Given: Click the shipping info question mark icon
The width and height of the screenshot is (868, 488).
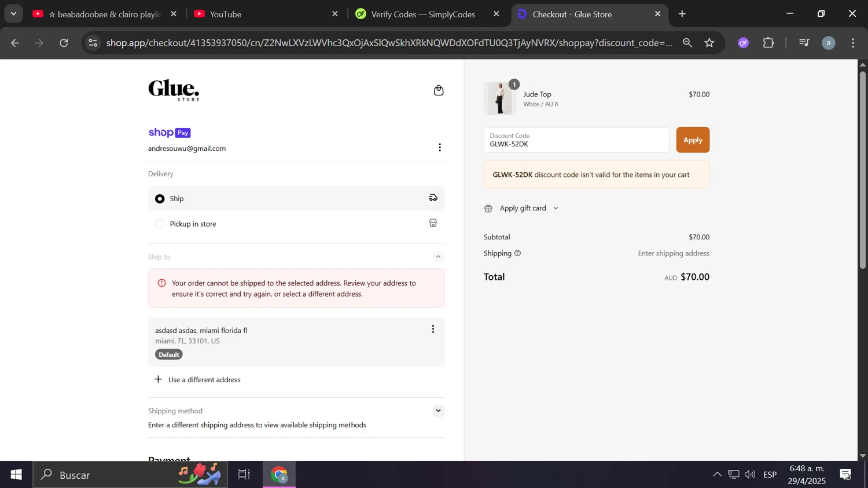Looking at the screenshot, I should coord(518,253).
